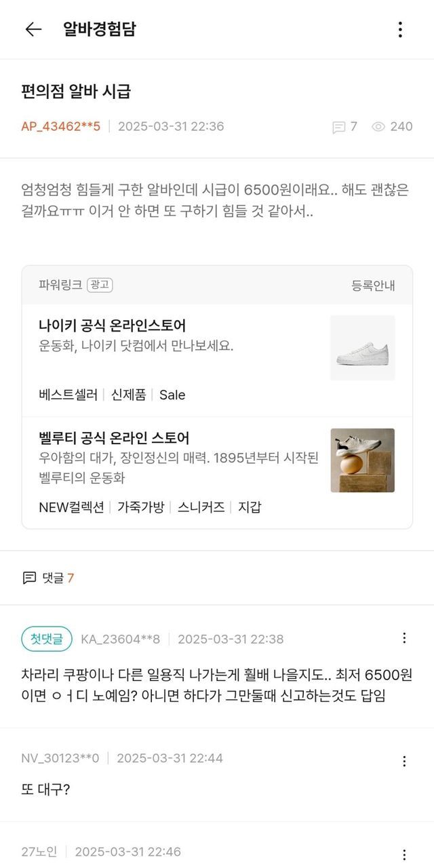Select the 신제품 sublink

coord(128,395)
